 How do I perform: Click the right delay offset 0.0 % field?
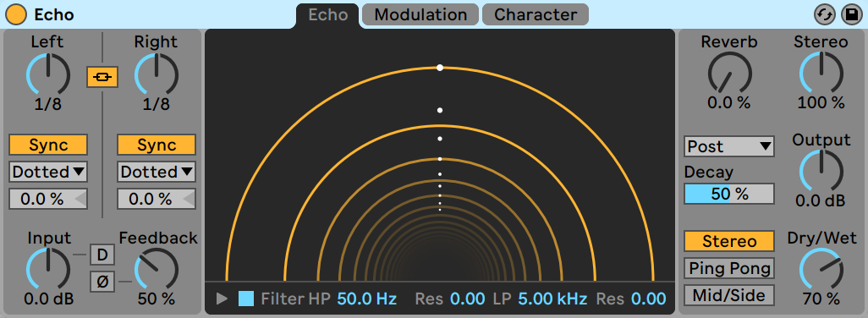pos(157,199)
